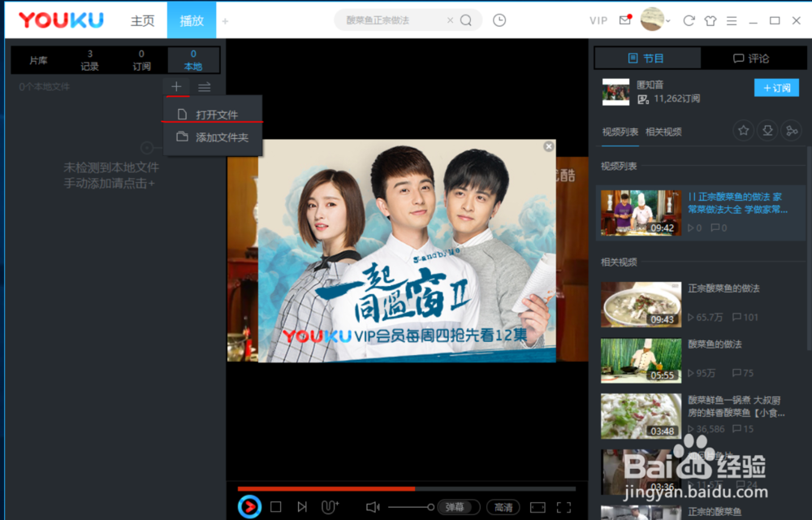
Task: Open video 酸菜鲜鱼一锅煮 大叔厨房
Action: (736, 406)
